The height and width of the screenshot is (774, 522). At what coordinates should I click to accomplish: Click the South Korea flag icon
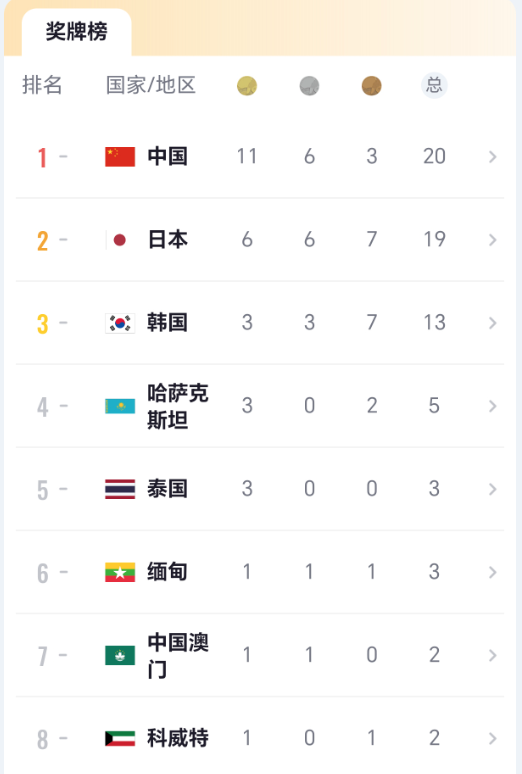coord(120,323)
